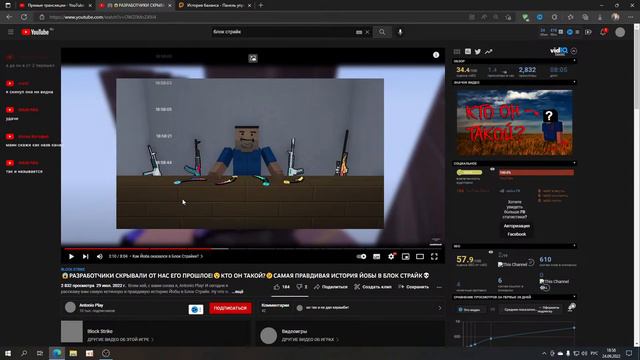
Task: Open the Windows Start menu
Action: (x=7, y=353)
